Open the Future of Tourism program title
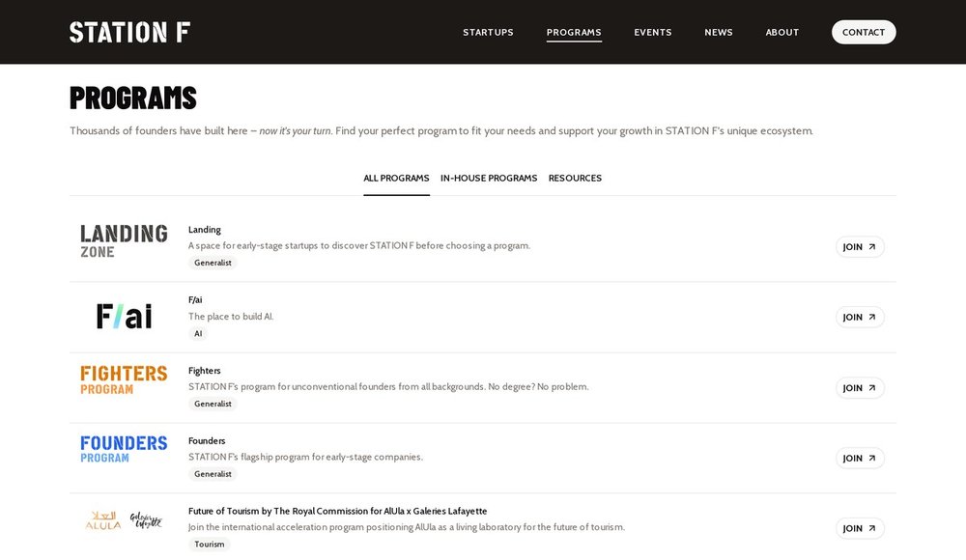 [337, 512]
